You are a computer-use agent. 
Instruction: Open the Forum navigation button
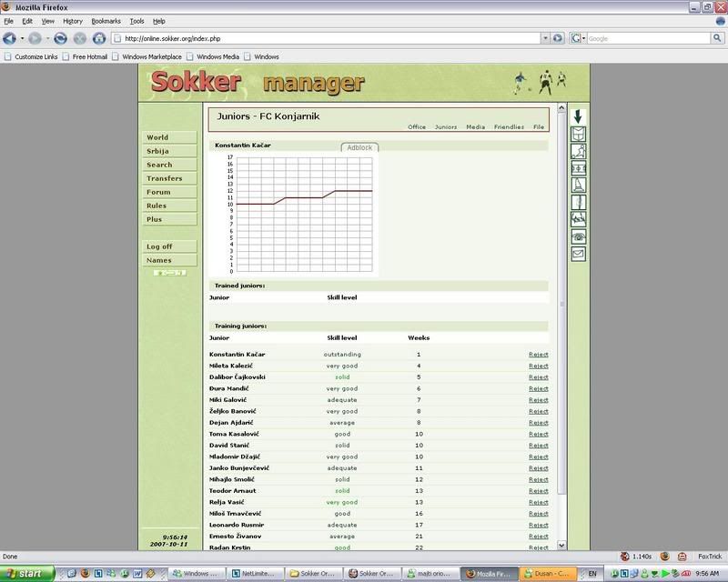point(169,192)
